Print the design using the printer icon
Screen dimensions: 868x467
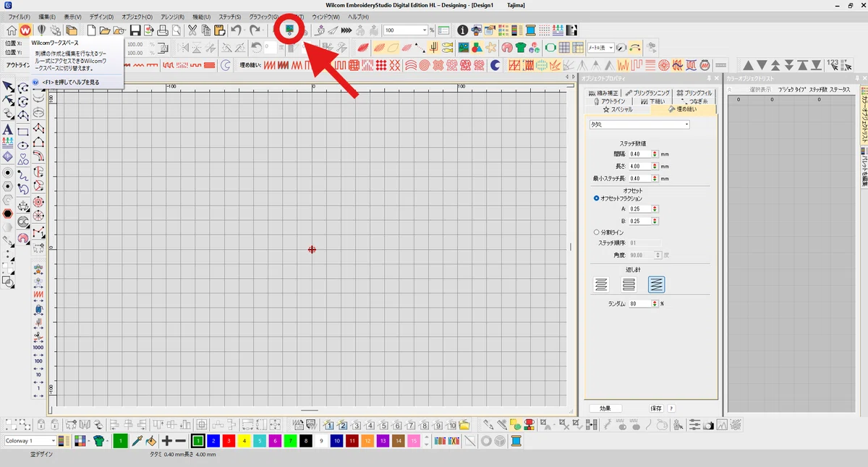point(163,30)
